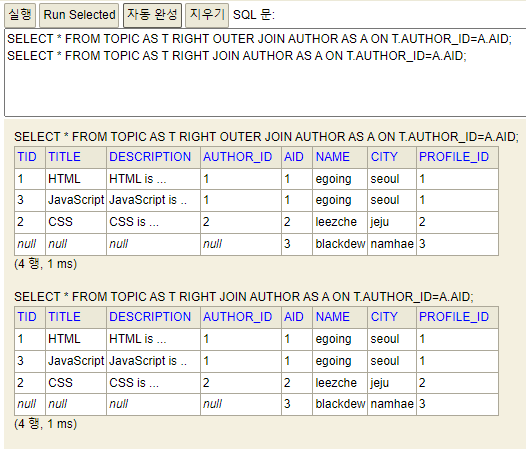This screenshot has width=526, height=449.
Task: Select the DESCRIPTION header in the first result table
Action: [x=150, y=157]
